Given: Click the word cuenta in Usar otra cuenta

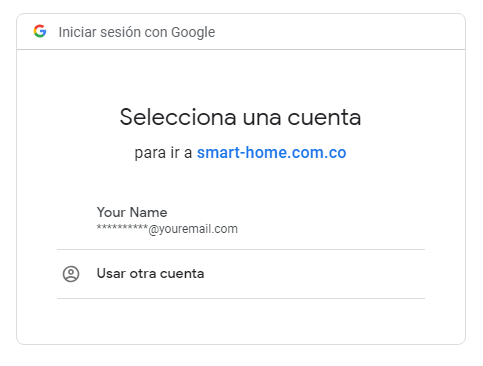Looking at the screenshot, I should pyautogui.click(x=182, y=274).
